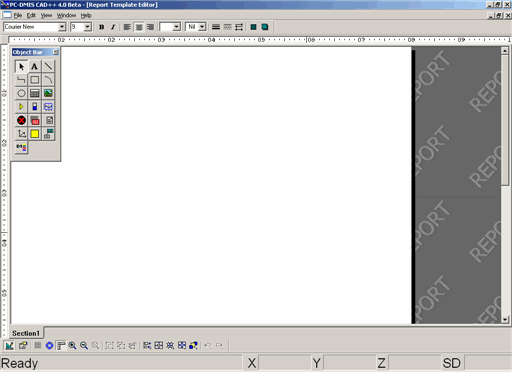512x372 pixels.
Task: Select the yellow triangle pointer object
Action: [x=21, y=107]
